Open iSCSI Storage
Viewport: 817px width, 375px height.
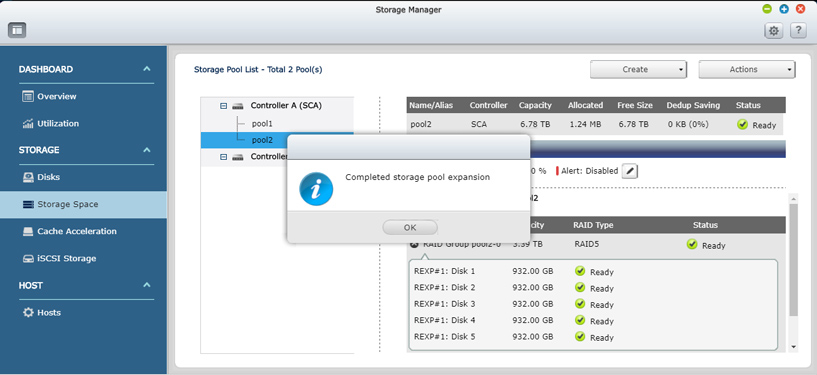67,258
